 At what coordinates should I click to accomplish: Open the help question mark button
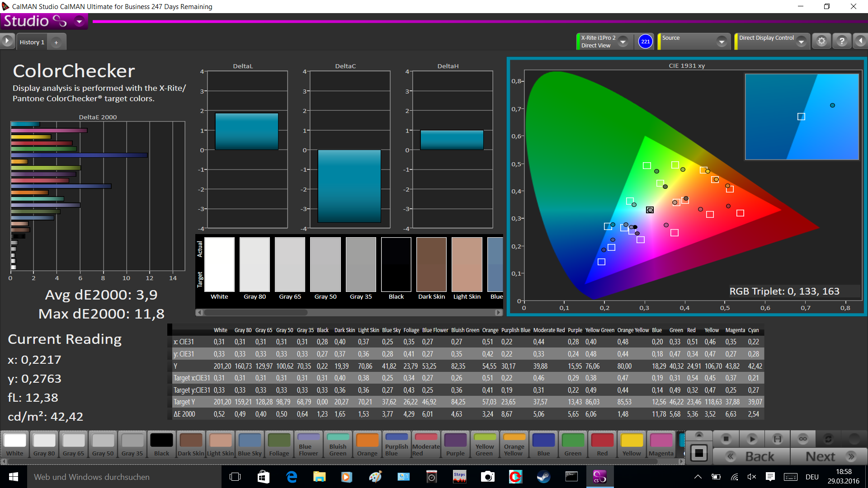click(x=842, y=41)
